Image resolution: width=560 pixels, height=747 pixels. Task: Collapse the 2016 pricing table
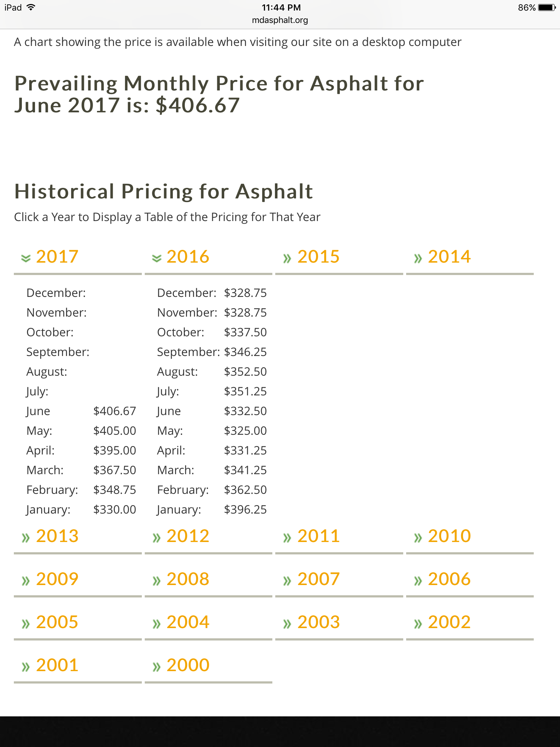pyautogui.click(x=208, y=256)
